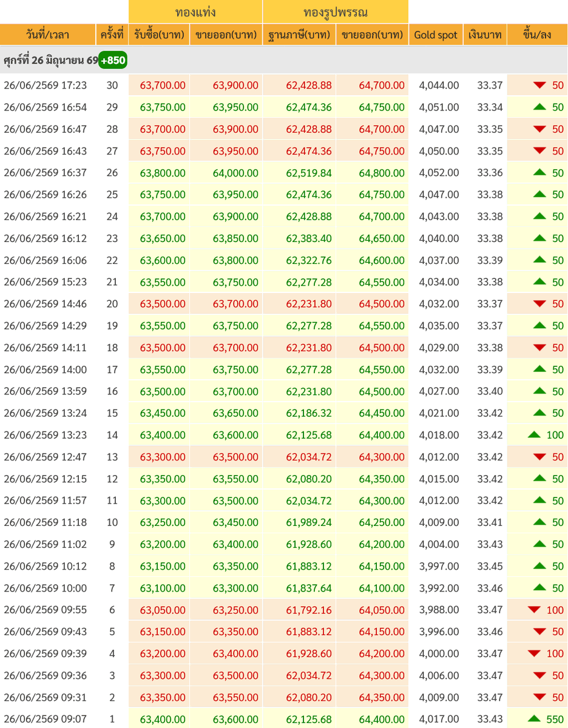This screenshot has height=728, width=568.
Task: Click Gold spot value 4,044.00
Action: tap(439, 86)
